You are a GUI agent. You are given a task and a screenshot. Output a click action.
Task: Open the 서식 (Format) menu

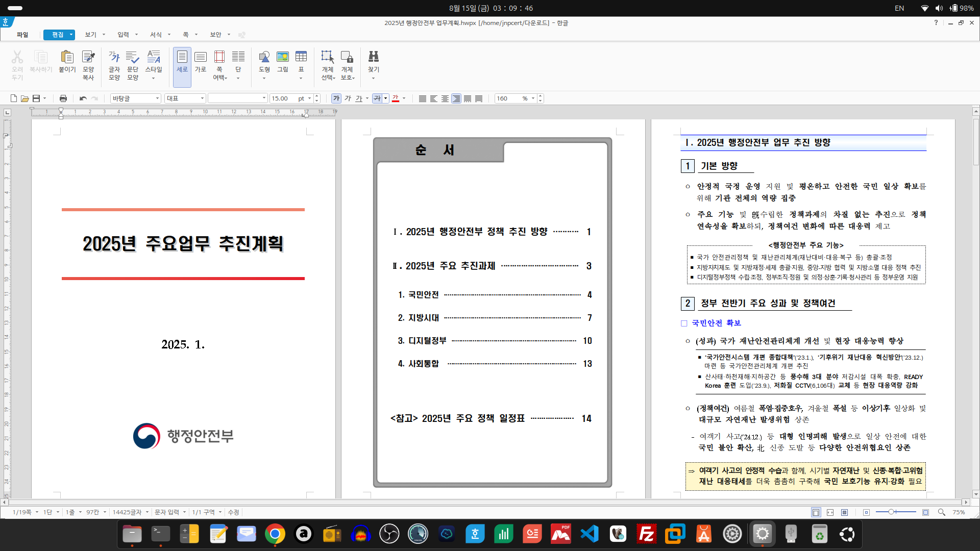[x=156, y=35]
